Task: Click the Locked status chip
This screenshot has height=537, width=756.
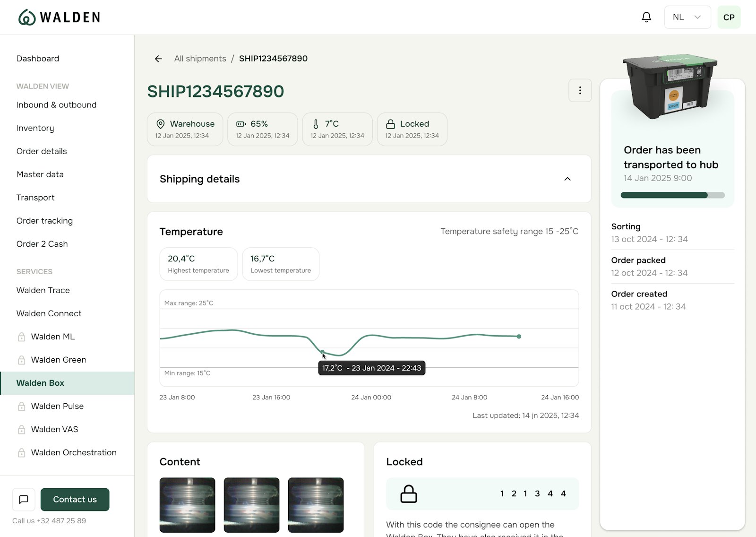Action: pyautogui.click(x=412, y=129)
